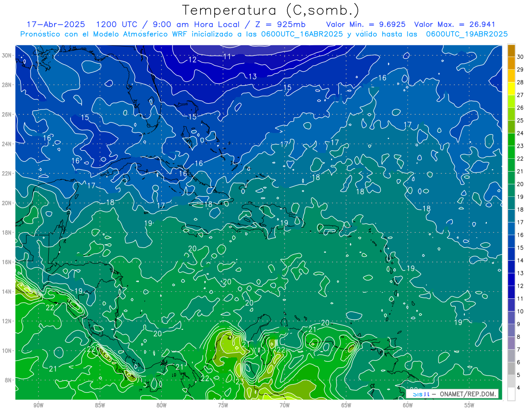Pick the purple swatch between 7 and 8
Screen dimensions: 532x411
click(x=511, y=343)
